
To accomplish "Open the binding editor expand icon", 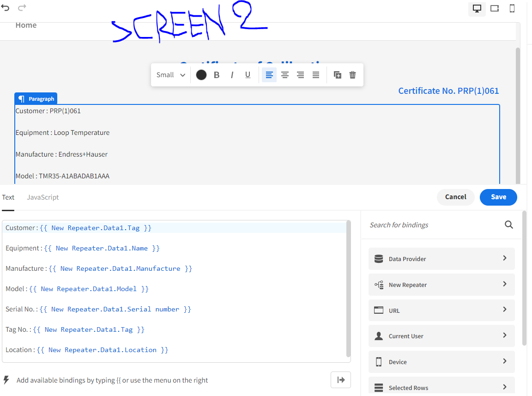I will pyautogui.click(x=340, y=379).
